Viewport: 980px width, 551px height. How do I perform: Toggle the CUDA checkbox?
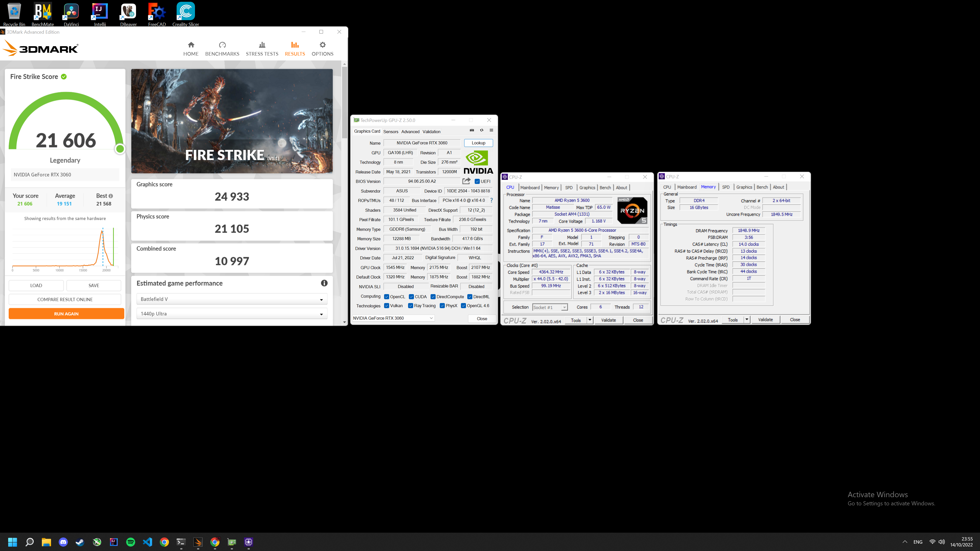tap(411, 297)
